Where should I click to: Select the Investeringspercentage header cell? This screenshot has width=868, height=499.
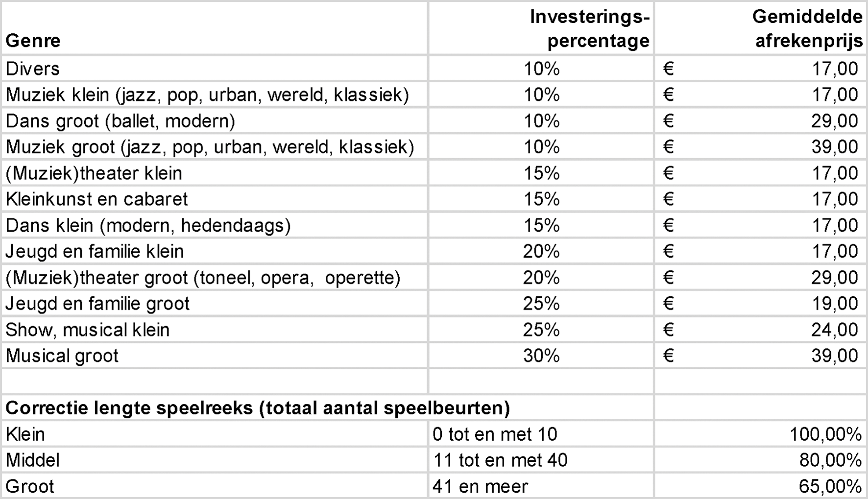589,29
